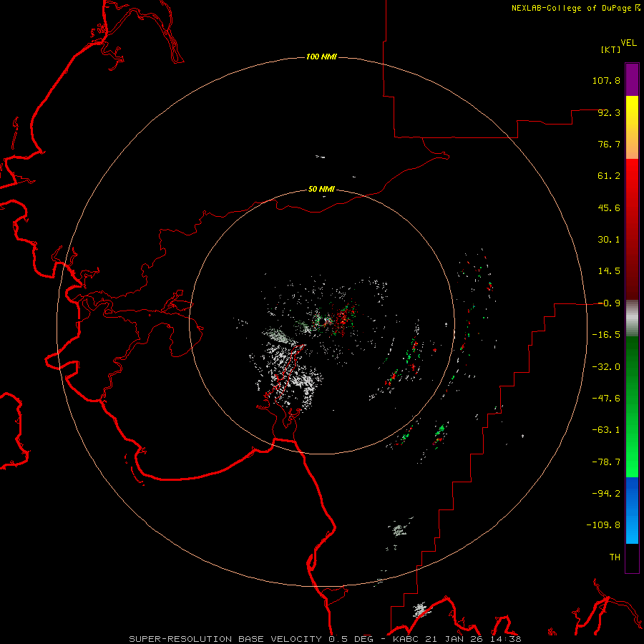Click the -109.8 legend value
Screen dimensions: 644x644
[603, 525]
